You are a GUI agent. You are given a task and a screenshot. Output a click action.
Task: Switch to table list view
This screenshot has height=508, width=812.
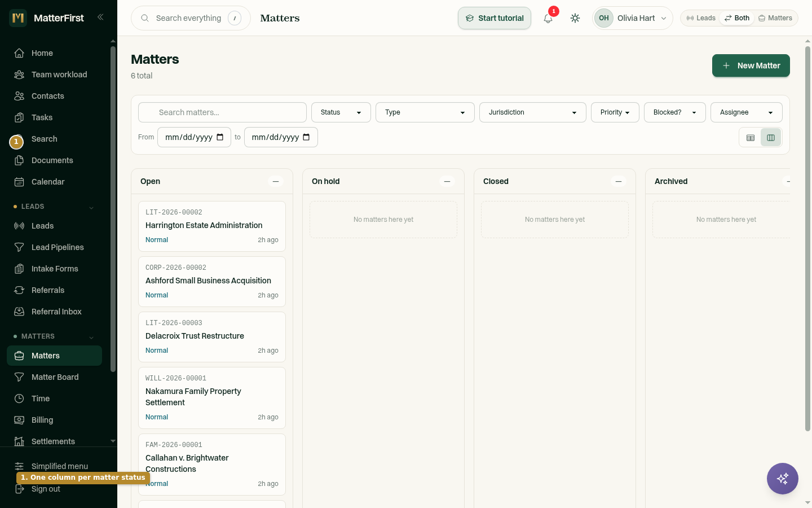[x=751, y=138]
